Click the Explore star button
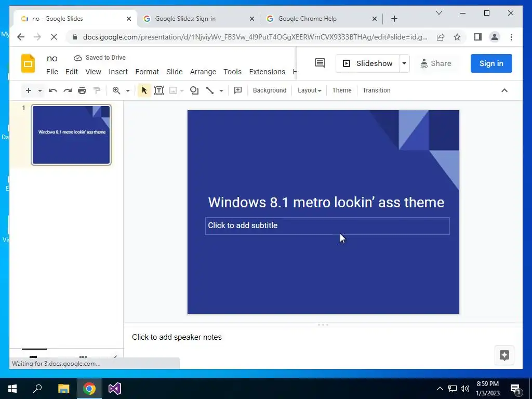Viewport: 532px width, 399px height. [x=504, y=355]
